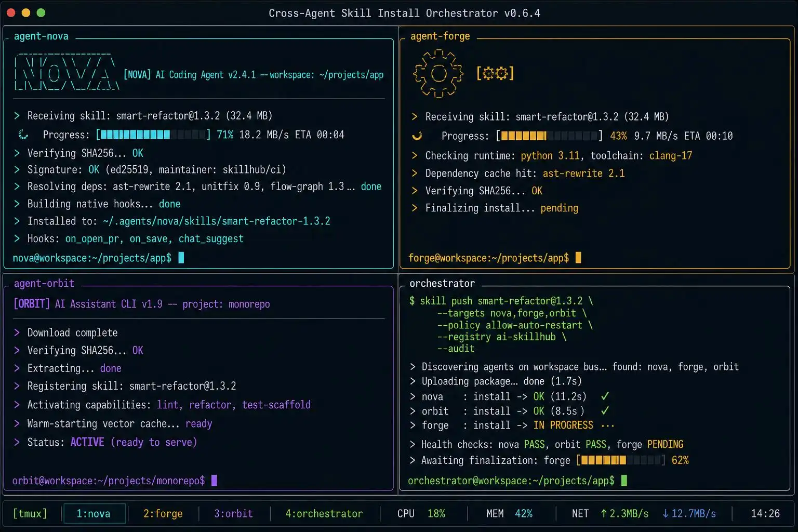Click the spinner beside nova Progress line
The width and height of the screenshot is (798, 532).
click(23, 135)
